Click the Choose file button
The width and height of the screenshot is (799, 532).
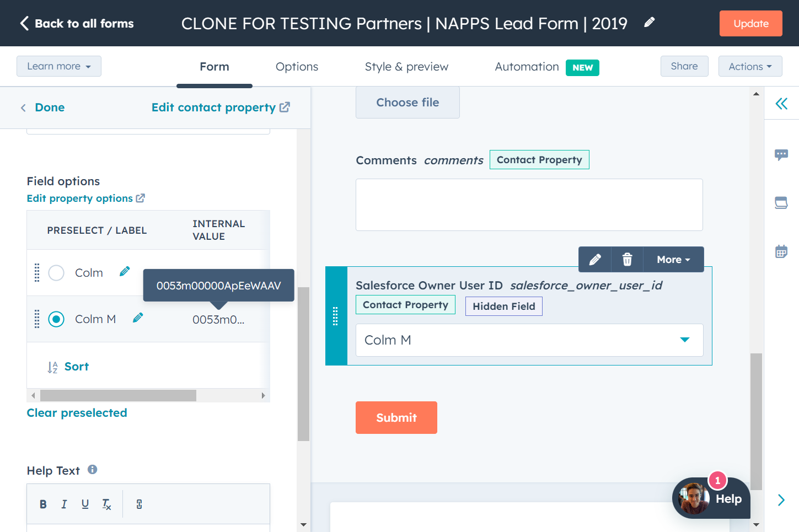pyautogui.click(x=407, y=103)
